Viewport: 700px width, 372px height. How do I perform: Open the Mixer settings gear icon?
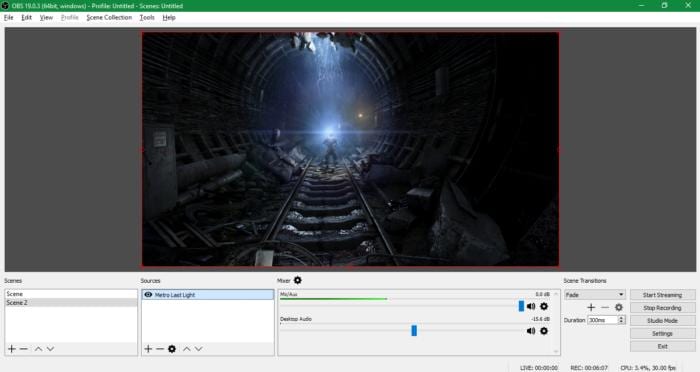click(x=298, y=280)
